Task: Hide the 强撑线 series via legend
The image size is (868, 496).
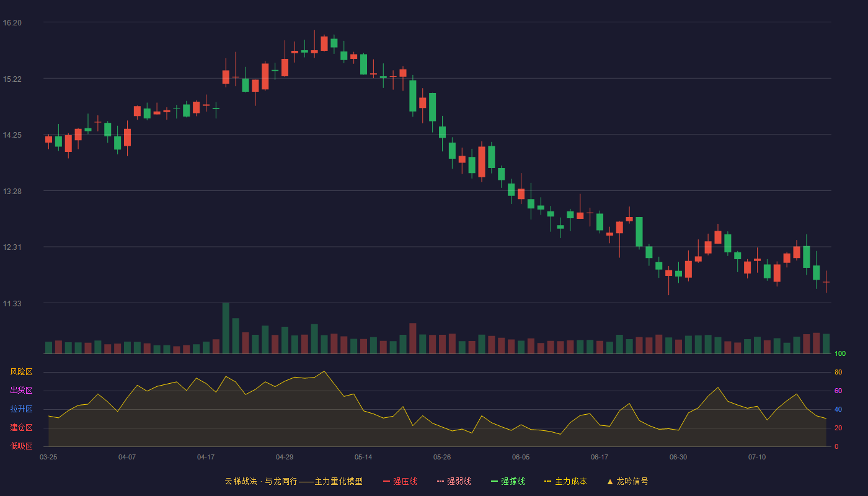Action: (x=508, y=481)
